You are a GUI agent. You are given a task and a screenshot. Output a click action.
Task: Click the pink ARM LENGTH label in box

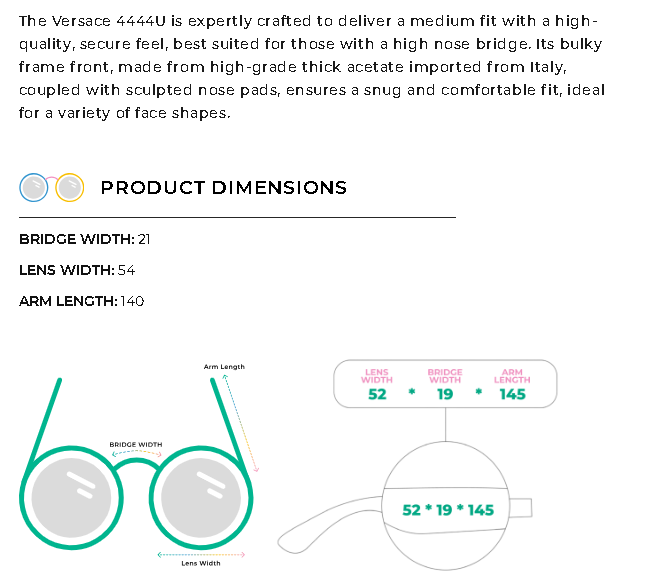512,376
